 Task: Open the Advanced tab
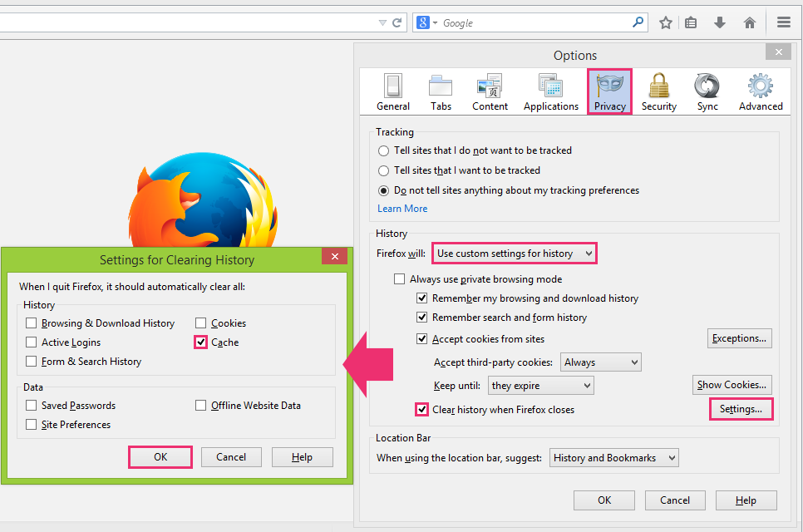click(761, 91)
